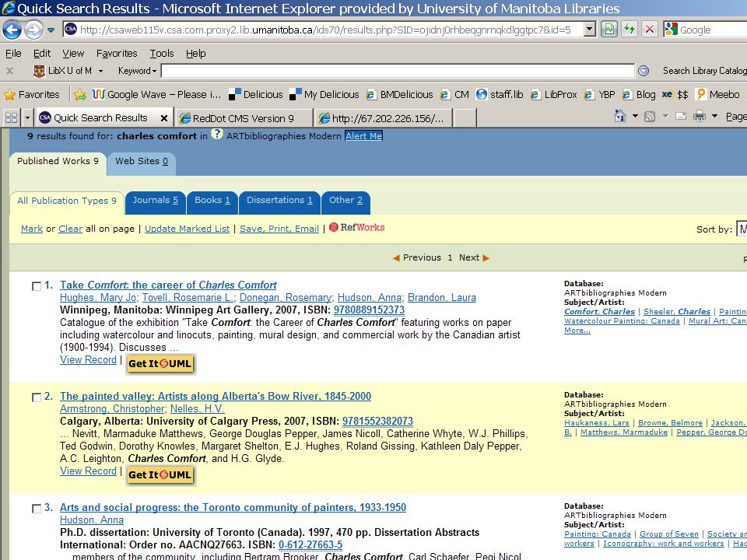Open the YBP bookmark
Screen dimensions: 747x560
pos(599,94)
